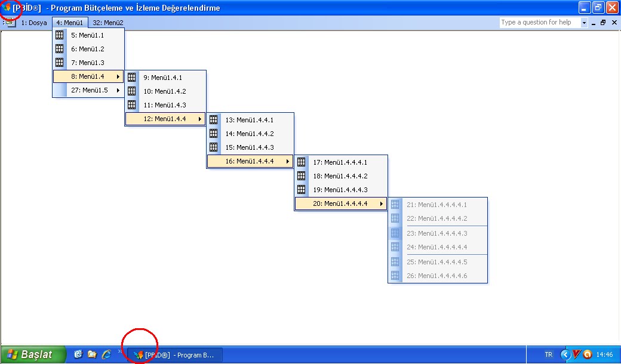Image resolution: width=621 pixels, height=364 pixels.
Task: Show hidden tray icons arrow
Action: pyautogui.click(x=565, y=355)
